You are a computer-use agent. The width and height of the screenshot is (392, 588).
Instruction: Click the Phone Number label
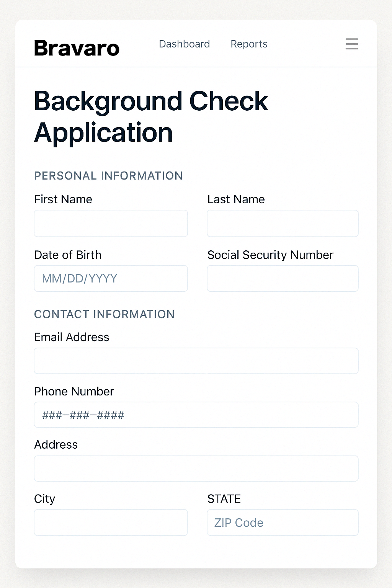[74, 391]
